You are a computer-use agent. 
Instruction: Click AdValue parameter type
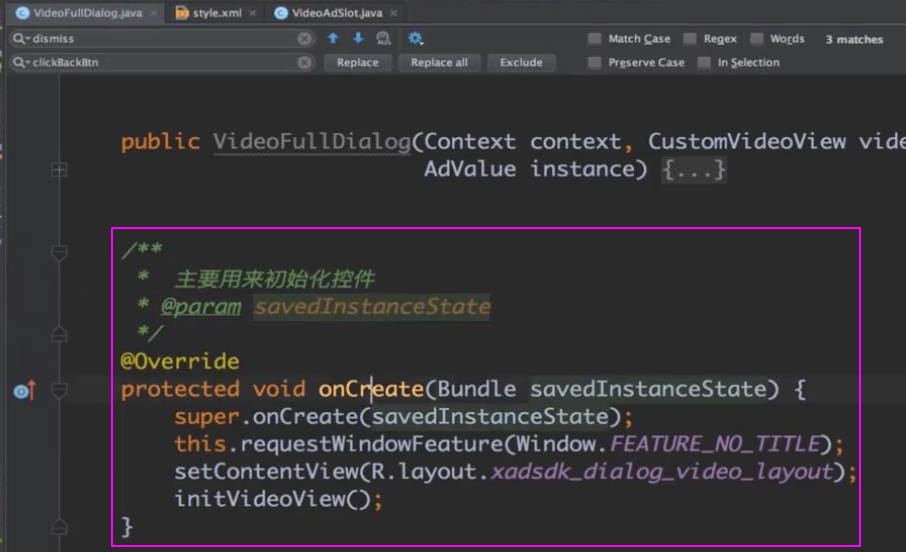(x=470, y=169)
